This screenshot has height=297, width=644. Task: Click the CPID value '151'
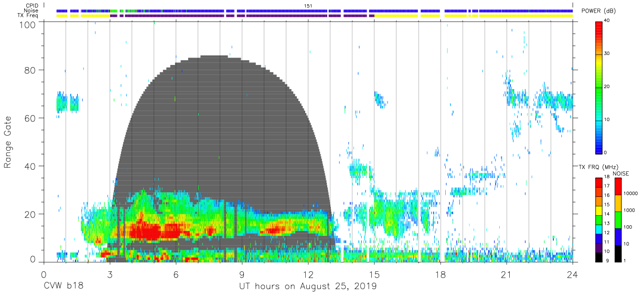pos(308,5)
